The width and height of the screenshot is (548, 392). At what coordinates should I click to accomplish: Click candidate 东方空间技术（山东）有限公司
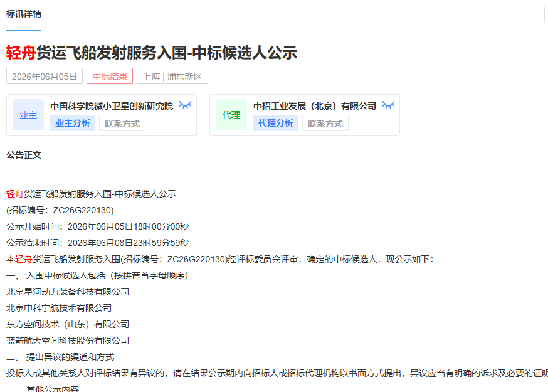click(x=68, y=324)
